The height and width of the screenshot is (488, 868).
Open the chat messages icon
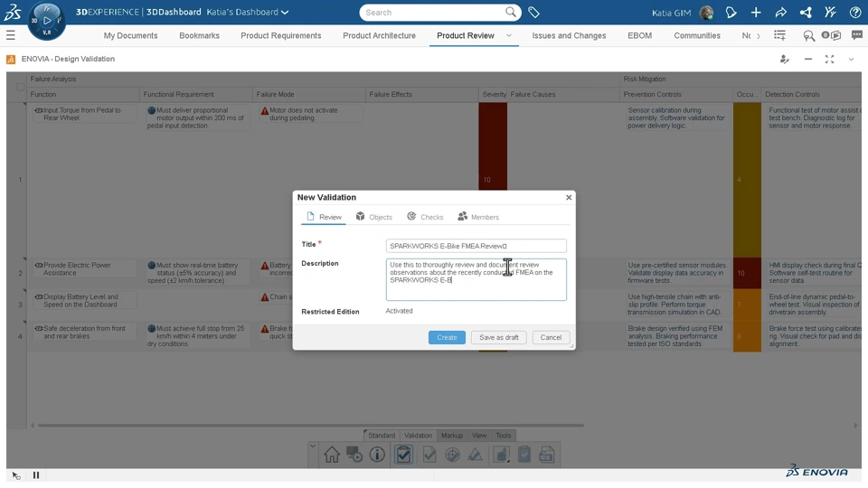click(857, 35)
